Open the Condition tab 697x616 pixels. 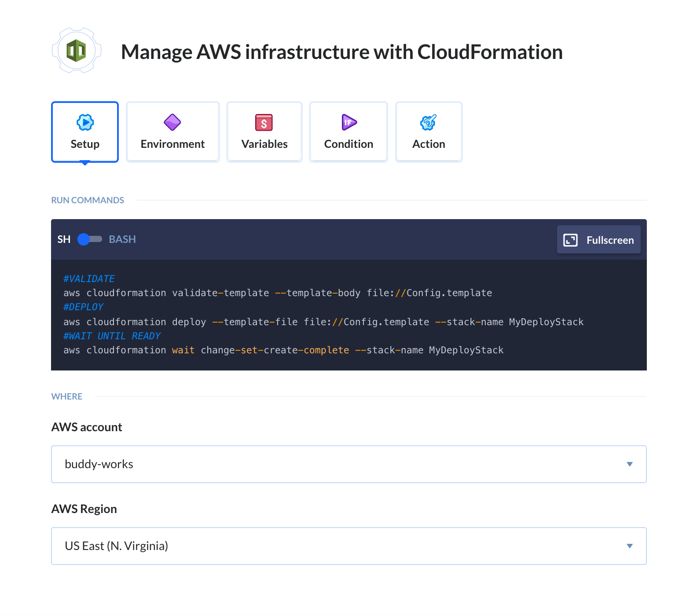tap(348, 132)
